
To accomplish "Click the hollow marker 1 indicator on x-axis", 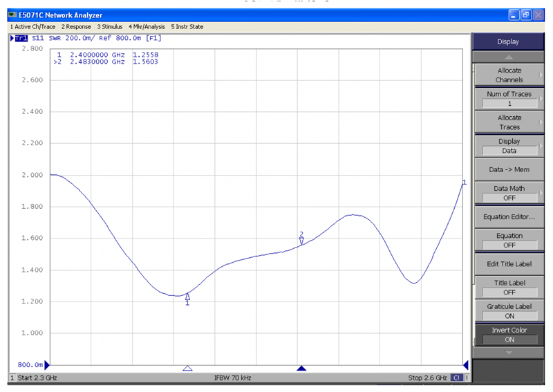I will [x=187, y=368].
